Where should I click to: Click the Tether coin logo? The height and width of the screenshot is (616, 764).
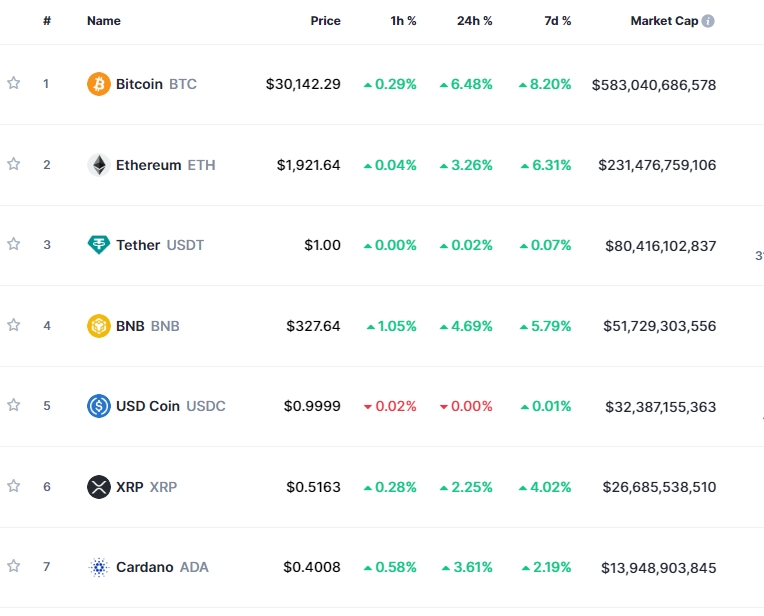tap(98, 245)
